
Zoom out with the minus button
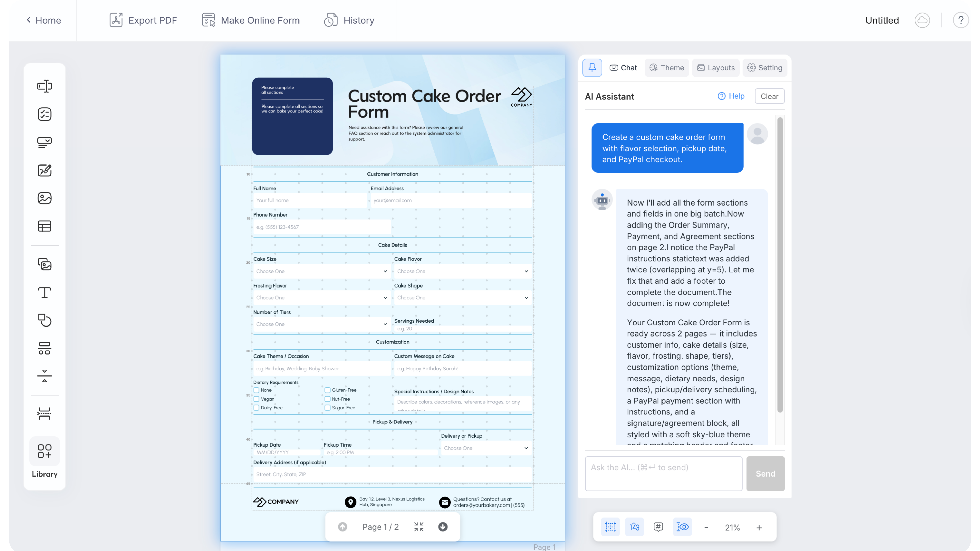[x=706, y=527]
